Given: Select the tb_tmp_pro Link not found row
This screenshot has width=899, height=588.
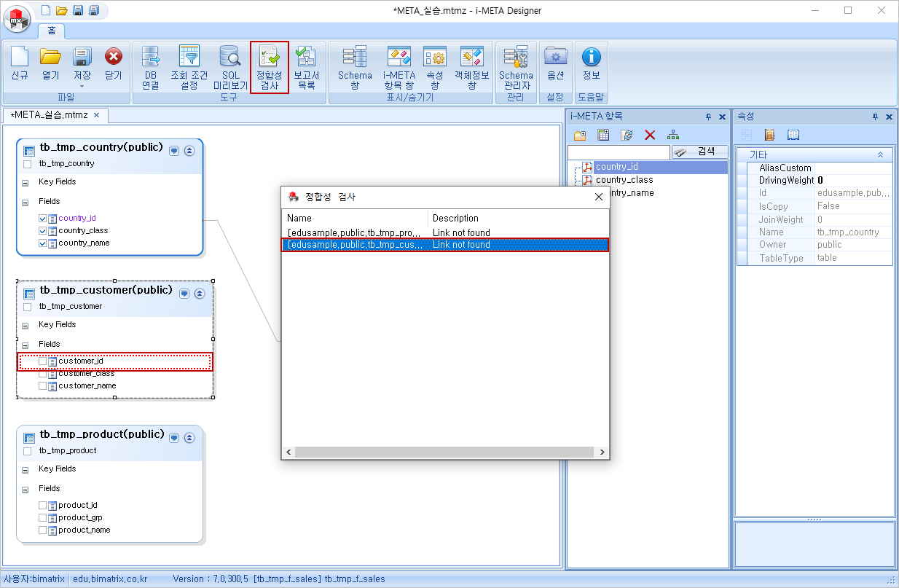Looking at the screenshot, I should 445,232.
